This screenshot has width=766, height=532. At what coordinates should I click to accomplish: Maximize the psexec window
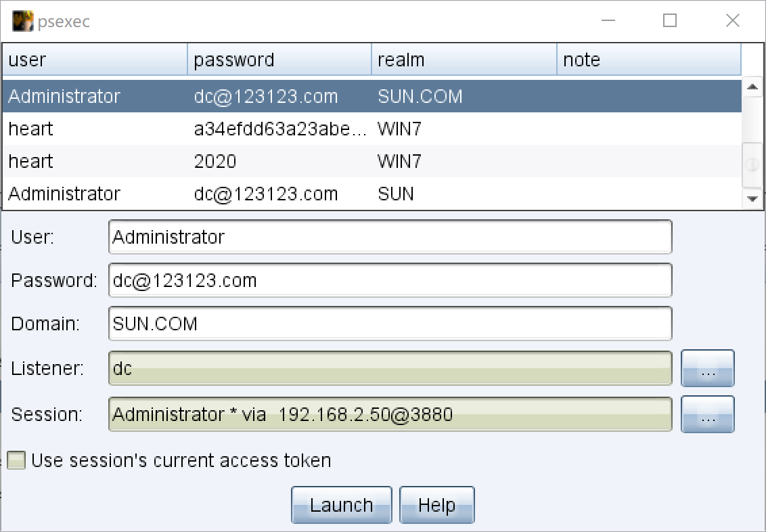click(x=670, y=20)
